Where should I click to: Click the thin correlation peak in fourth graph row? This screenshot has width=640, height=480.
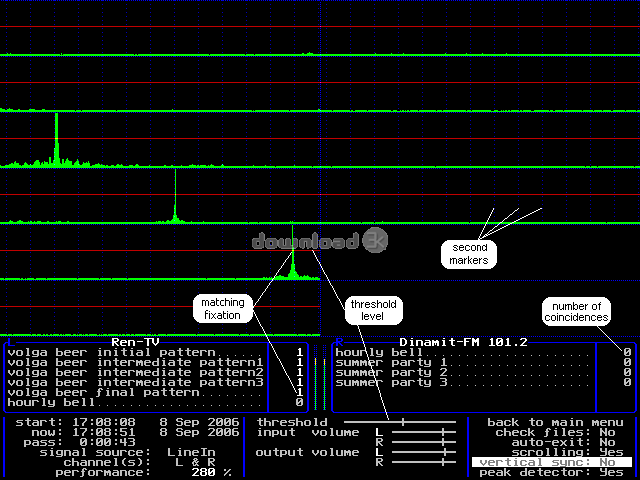176,195
